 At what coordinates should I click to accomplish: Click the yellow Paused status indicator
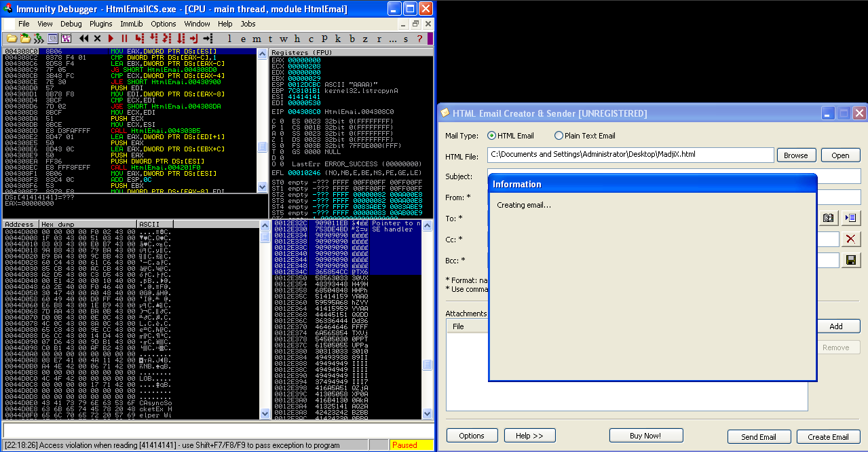[x=412, y=445]
